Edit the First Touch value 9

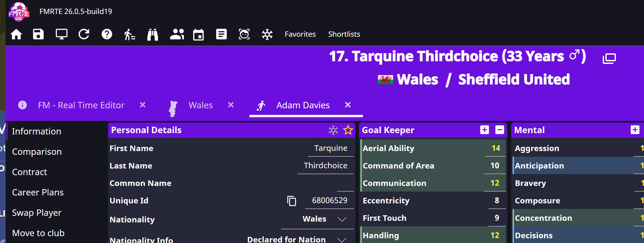click(x=497, y=218)
